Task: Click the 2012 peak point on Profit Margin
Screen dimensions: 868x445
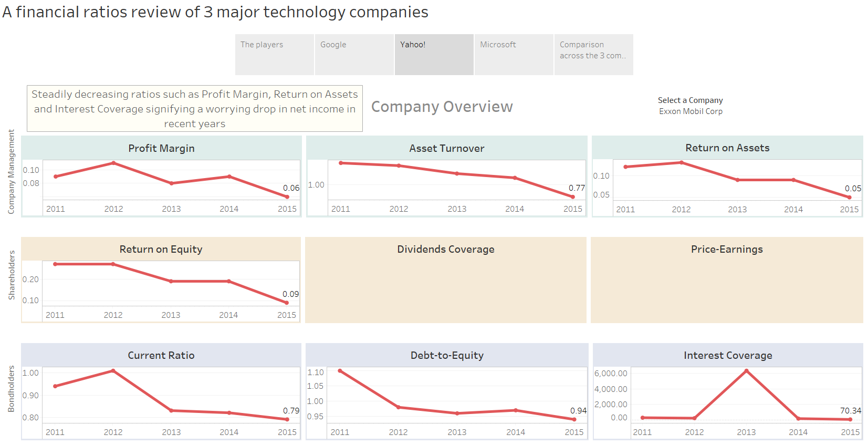Action: coord(113,163)
